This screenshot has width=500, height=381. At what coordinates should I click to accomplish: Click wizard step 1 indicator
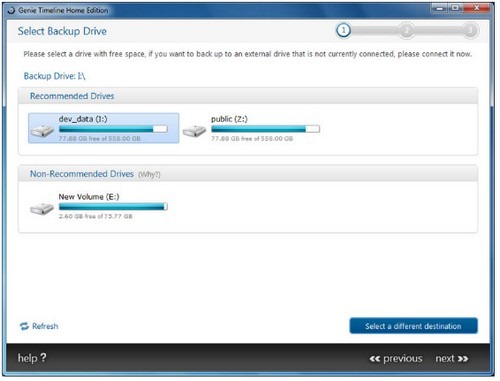click(x=343, y=30)
